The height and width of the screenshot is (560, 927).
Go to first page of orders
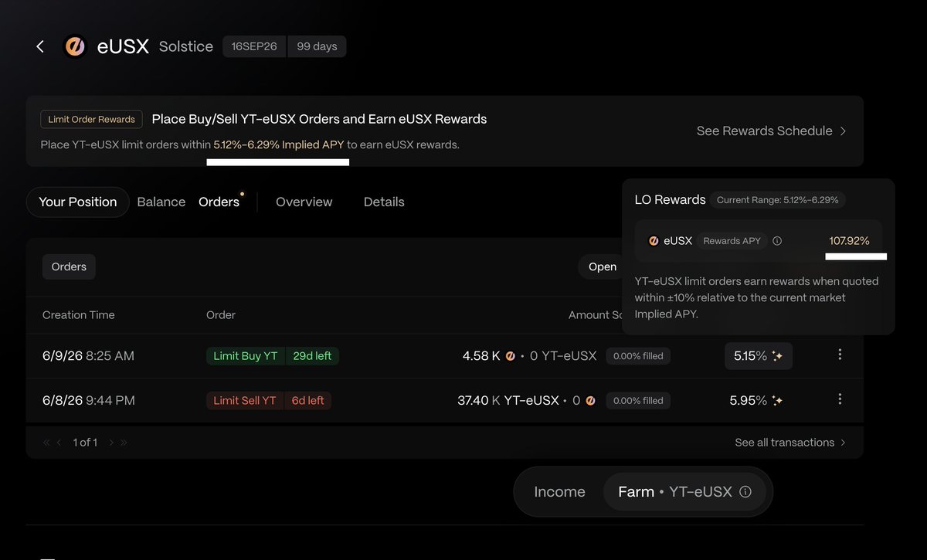click(x=47, y=443)
